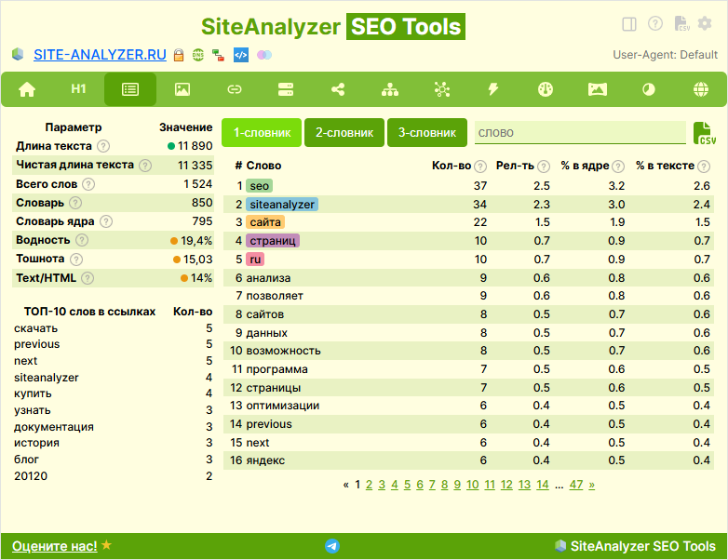Click the Telegram icon in footer
The image size is (728, 560).
(x=332, y=546)
